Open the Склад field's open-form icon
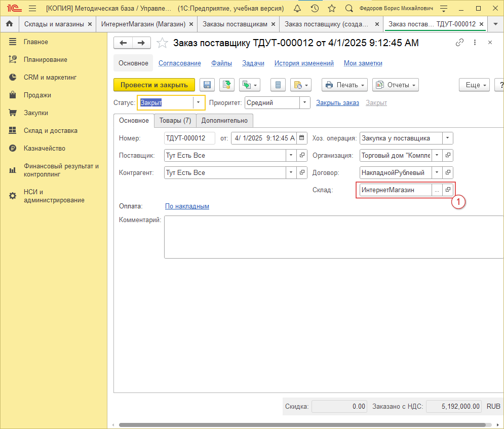 [448, 190]
